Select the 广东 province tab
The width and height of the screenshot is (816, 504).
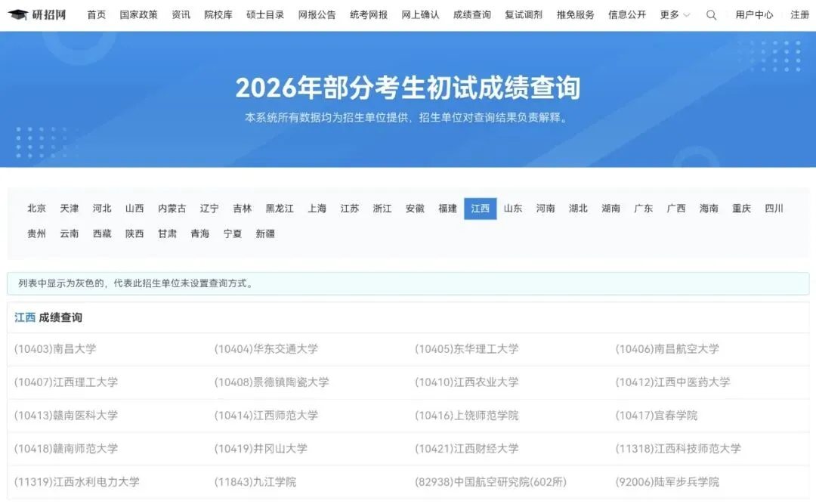[x=643, y=209]
